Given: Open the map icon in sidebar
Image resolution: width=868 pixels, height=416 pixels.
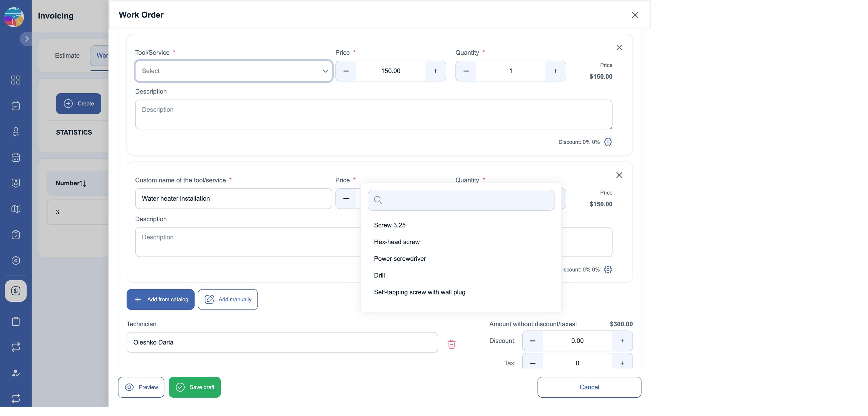Looking at the screenshot, I should (16, 209).
